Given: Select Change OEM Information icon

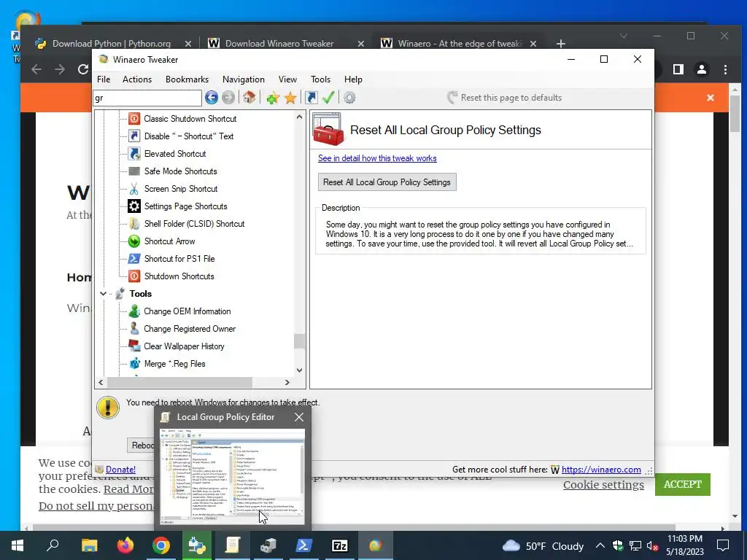Looking at the screenshot, I should (134, 311).
